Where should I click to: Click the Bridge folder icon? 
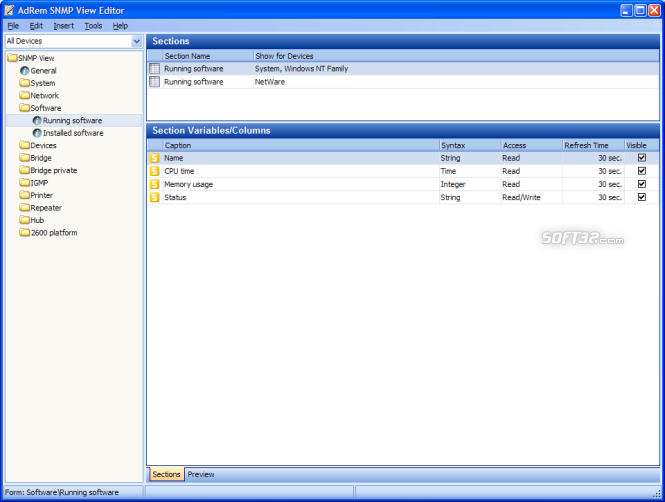pos(25,158)
